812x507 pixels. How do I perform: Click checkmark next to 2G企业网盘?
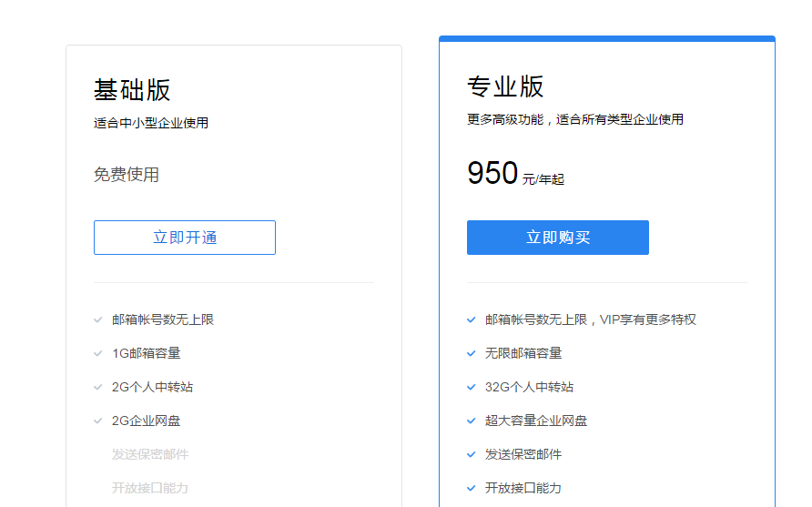click(x=98, y=421)
